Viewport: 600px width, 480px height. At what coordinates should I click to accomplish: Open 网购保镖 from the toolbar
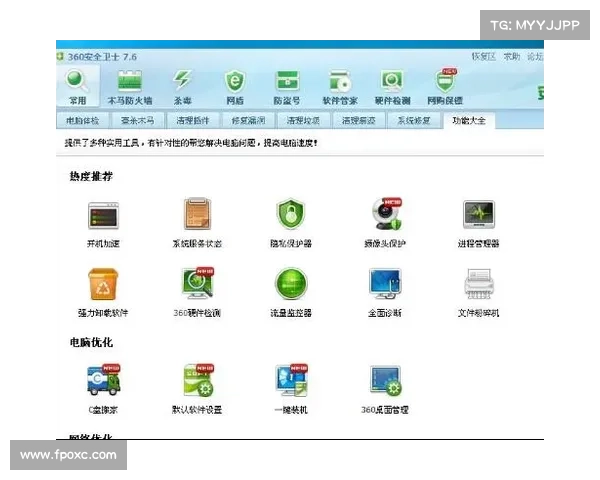click(x=445, y=87)
